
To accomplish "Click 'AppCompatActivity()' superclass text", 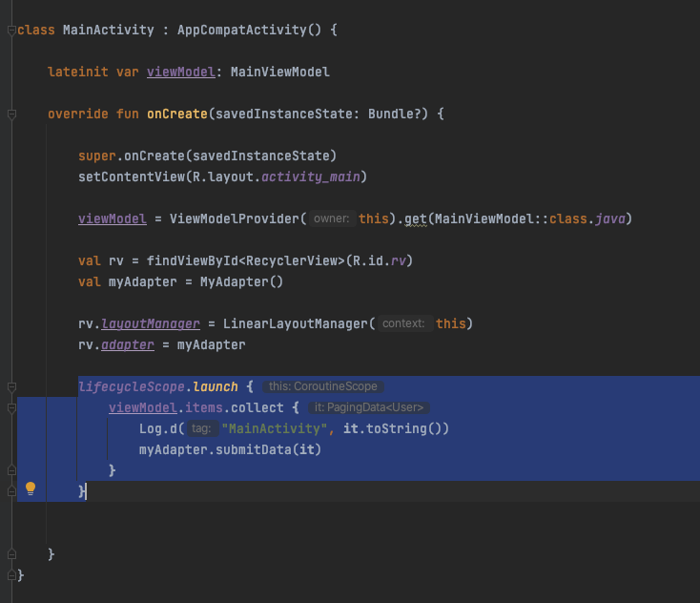I will 249,30.
